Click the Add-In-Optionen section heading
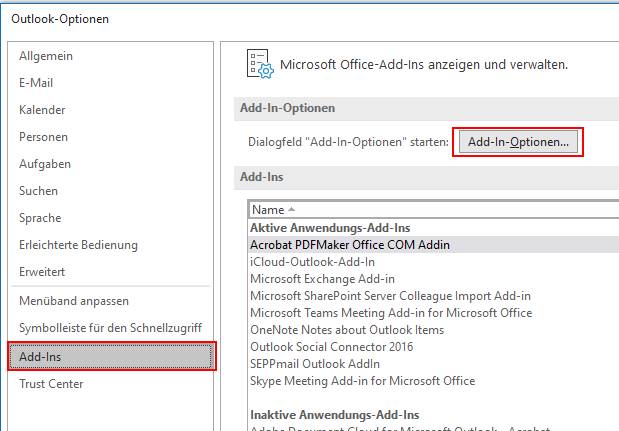619x431 pixels. pos(287,108)
